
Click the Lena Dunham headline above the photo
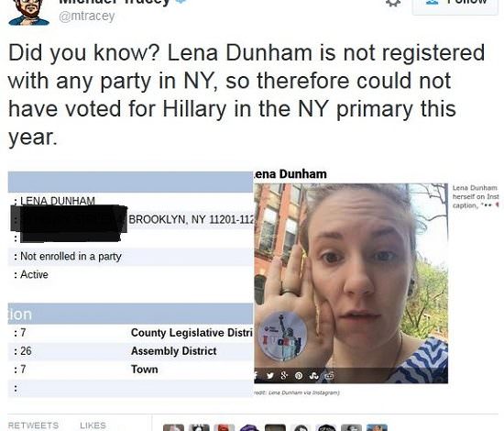(x=290, y=174)
